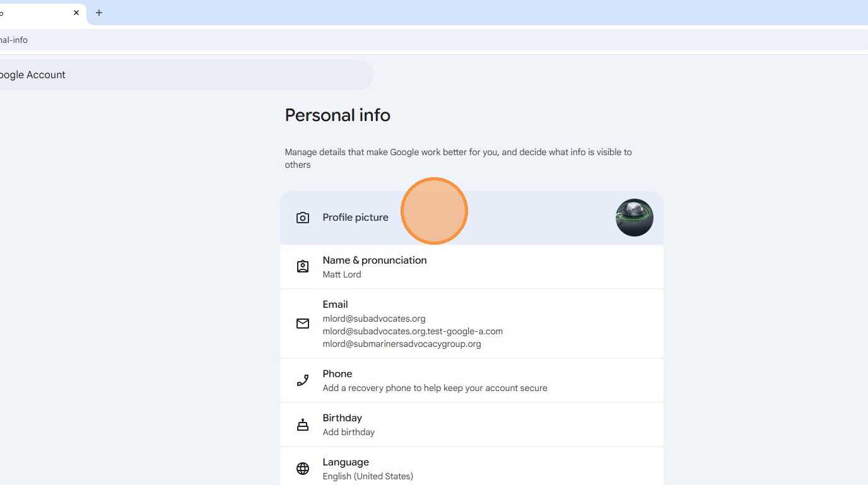The height and width of the screenshot is (485, 868).
Task: Open a new browser tab
Action: click(99, 13)
